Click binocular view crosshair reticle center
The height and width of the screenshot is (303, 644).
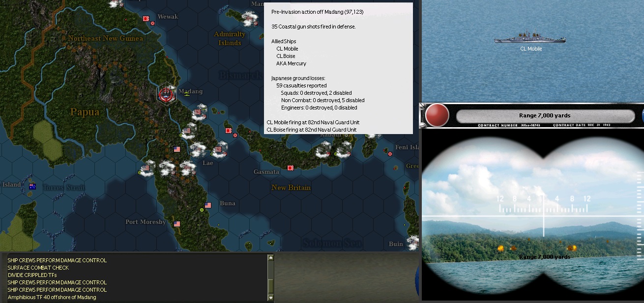(543, 216)
